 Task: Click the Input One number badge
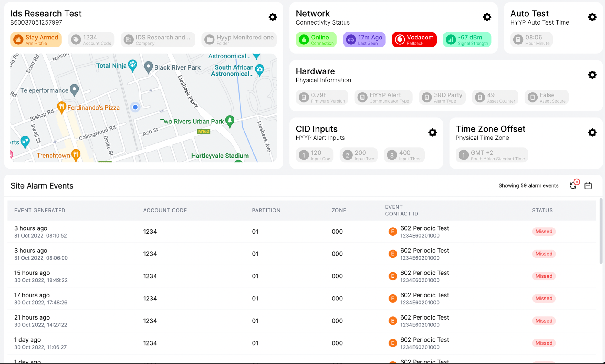pyautogui.click(x=304, y=155)
